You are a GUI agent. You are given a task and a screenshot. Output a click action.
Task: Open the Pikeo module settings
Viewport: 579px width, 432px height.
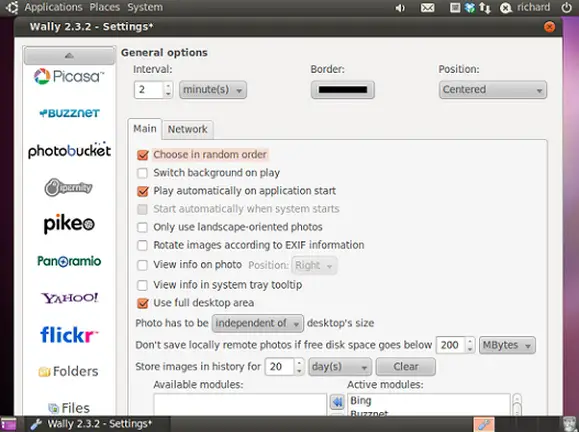click(x=69, y=224)
